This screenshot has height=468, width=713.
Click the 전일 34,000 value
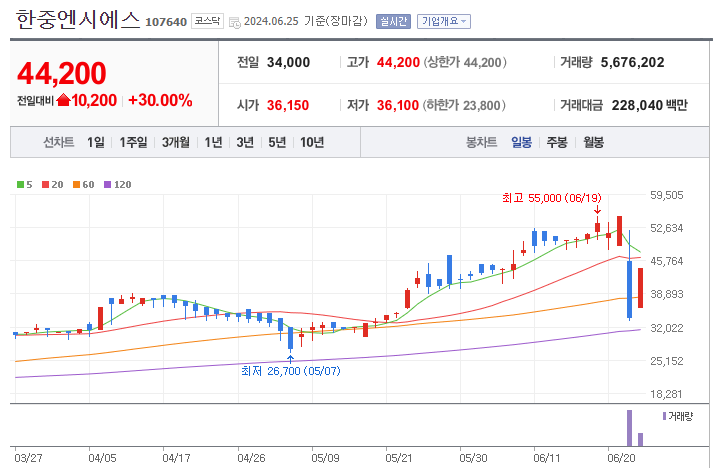(288, 62)
